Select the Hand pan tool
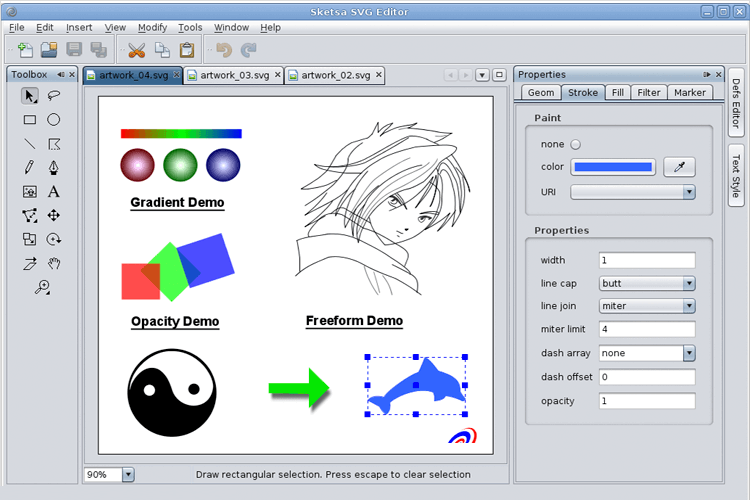Screen dimensions: 750x500 click(x=54, y=263)
